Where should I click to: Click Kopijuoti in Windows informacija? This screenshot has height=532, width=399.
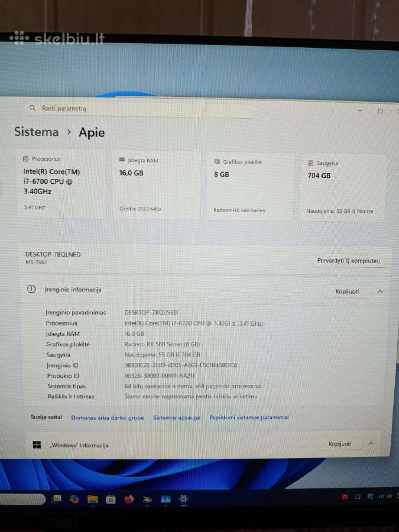(339, 444)
